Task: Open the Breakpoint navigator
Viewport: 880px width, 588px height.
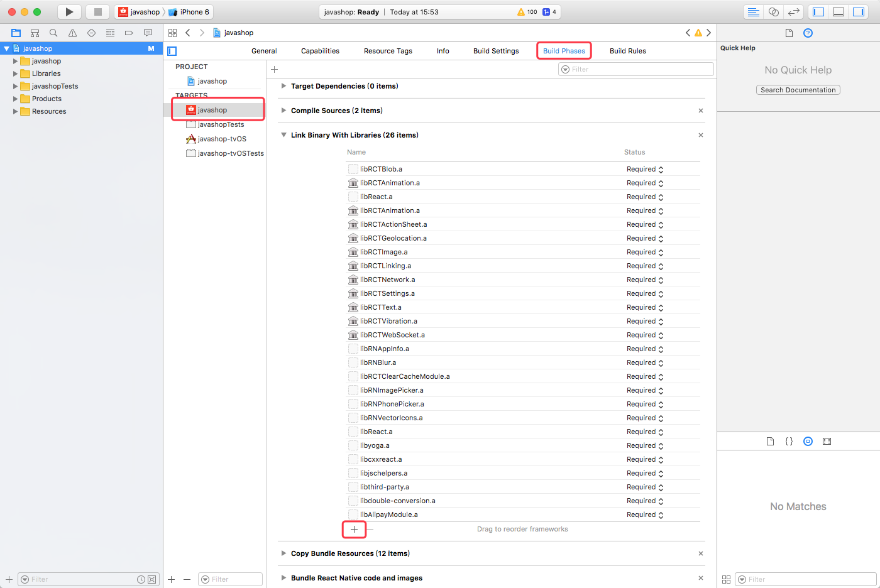Action: pyautogui.click(x=129, y=33)
